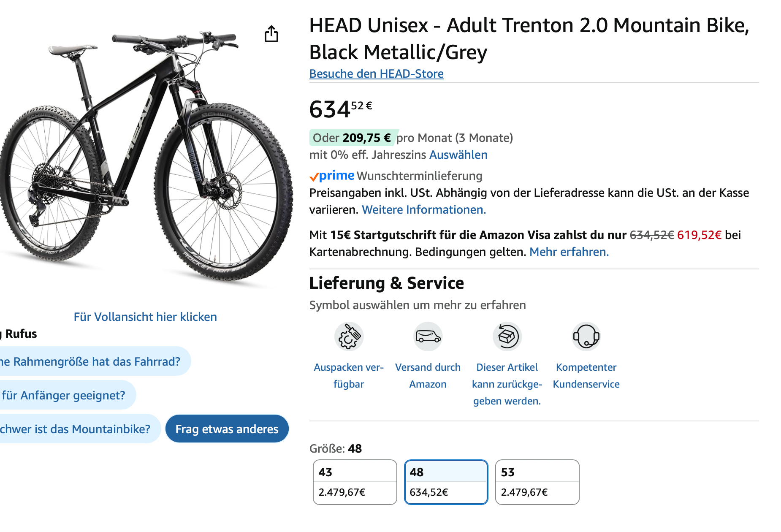
Task: Click Für Vollansicht hier klicken
Action: (x=145, y=317)
